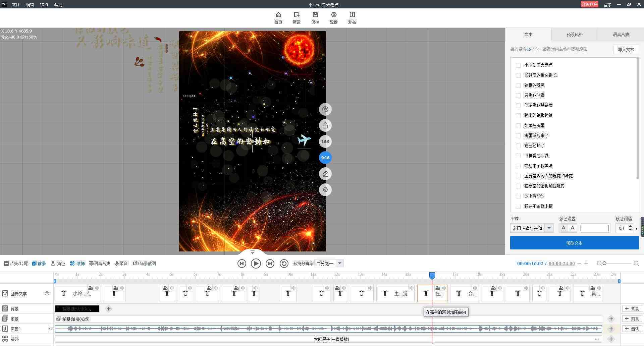Check the 如果把鸡蛋 checkbox
Image resolution: width=644 pixels, height=346 pixels.
pos(518,126)
